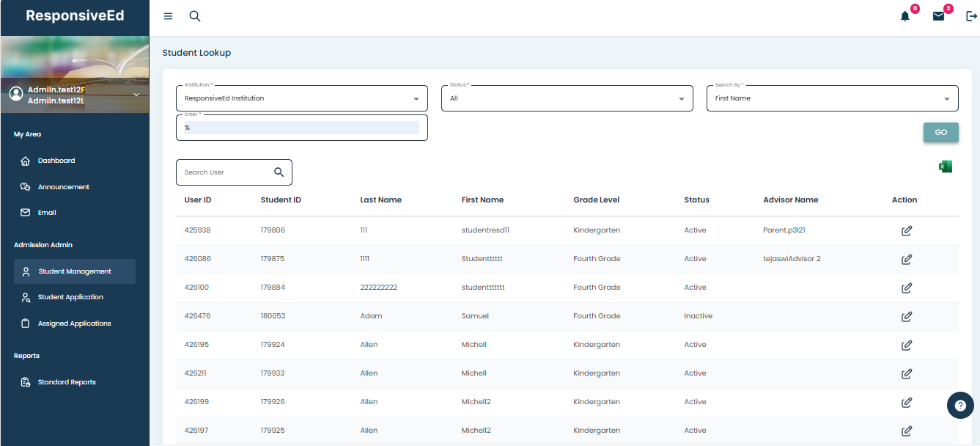This screenshot has width=980, height=446.
Task: Open Standard Reports in sidebar
Action: point(67,382)
